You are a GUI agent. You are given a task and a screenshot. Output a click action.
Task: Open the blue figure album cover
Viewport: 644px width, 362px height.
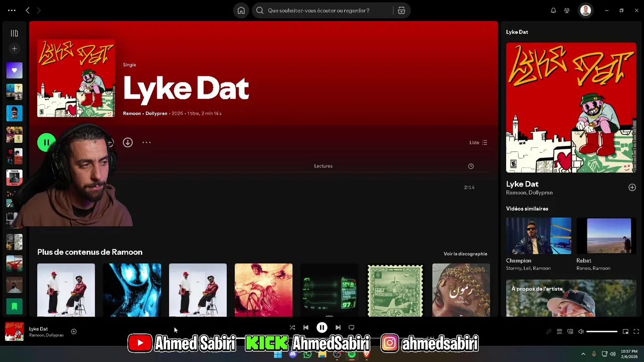click(x=132, y=291)
